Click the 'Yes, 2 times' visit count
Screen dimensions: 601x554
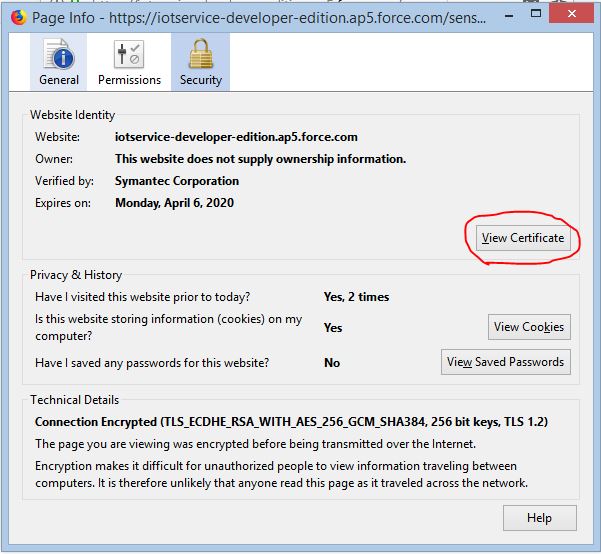[x=356, y=297]
